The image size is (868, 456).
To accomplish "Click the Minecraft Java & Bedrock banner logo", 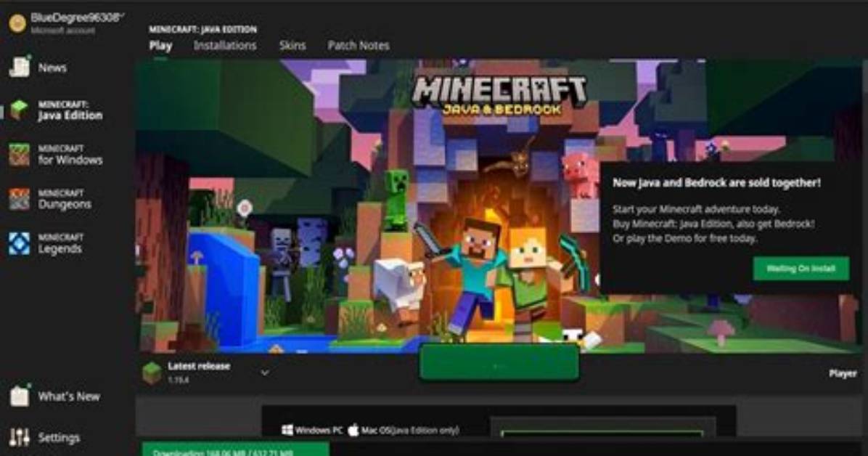I will pos(499,95).
